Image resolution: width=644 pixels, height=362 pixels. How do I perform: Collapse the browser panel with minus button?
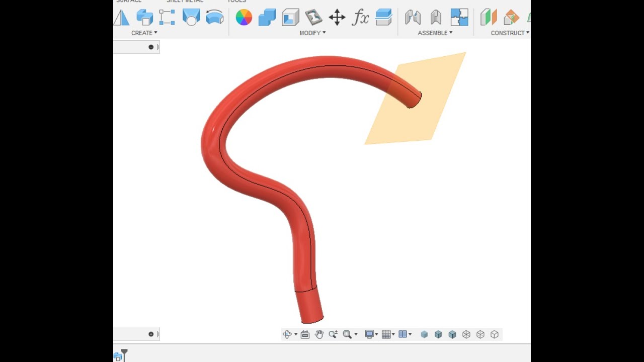[151, 47]
